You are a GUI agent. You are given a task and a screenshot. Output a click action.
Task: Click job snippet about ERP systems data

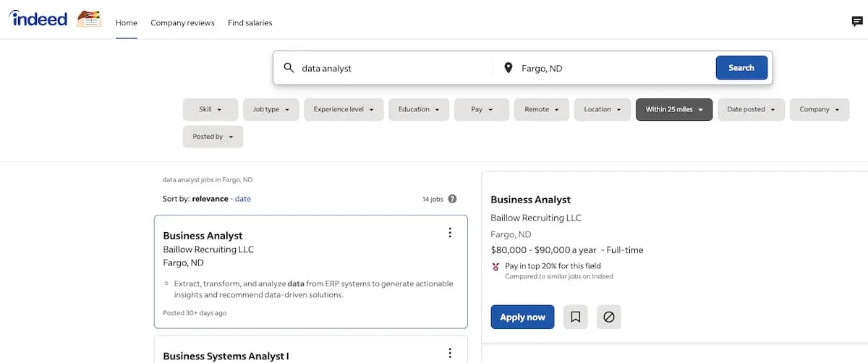314,289
